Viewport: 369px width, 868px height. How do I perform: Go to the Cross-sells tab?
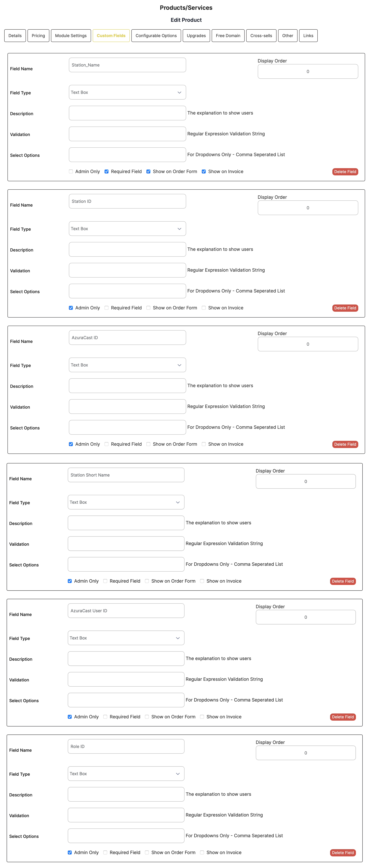[x=261, y=36]
